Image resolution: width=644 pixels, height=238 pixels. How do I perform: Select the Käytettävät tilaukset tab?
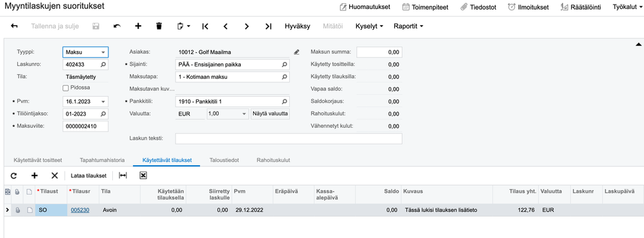pos(167,160)
